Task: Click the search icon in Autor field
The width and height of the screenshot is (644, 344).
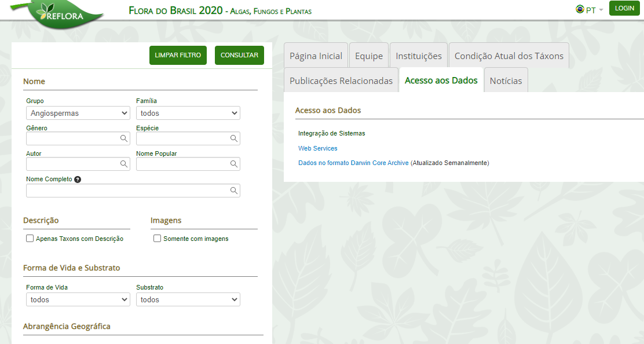Action: (x=124, y=164)
